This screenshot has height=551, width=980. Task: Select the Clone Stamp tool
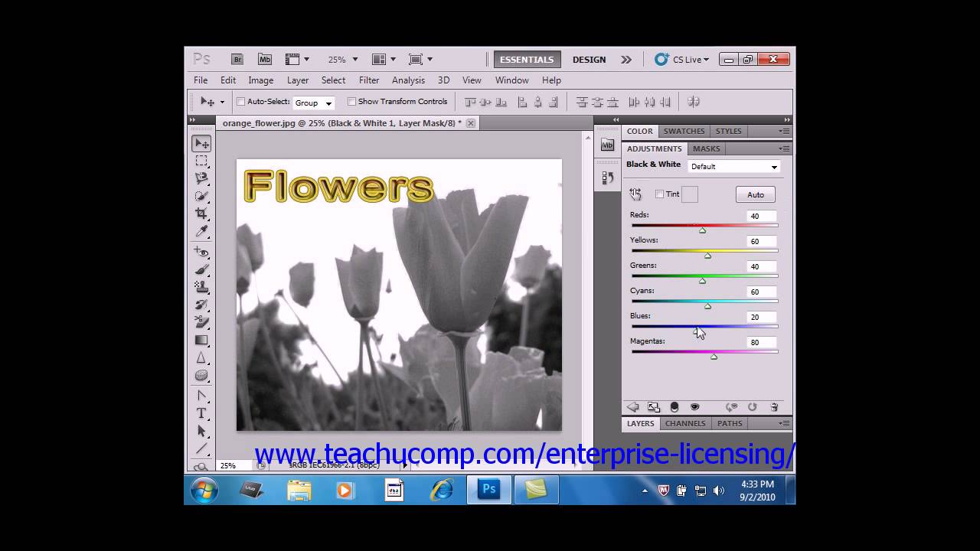pos(201,287)
